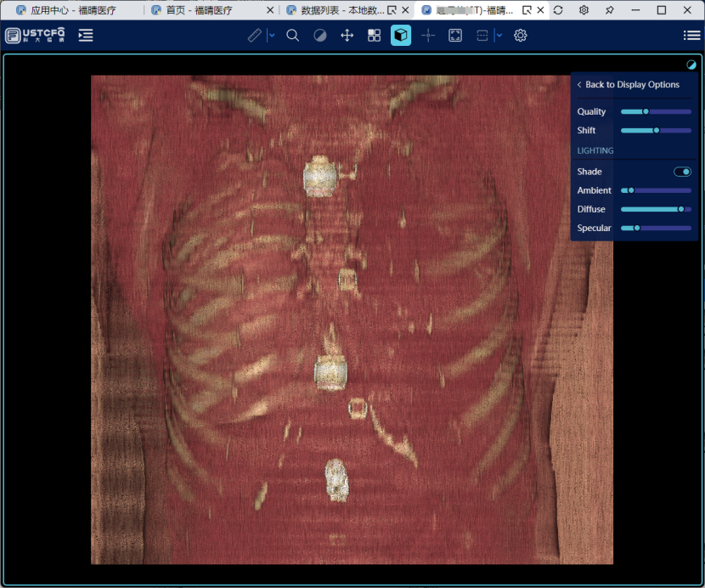The width and height of the screenshot is (705, 588).
Task: Click the display options icon in viewport corner
Action: [691, 65]
